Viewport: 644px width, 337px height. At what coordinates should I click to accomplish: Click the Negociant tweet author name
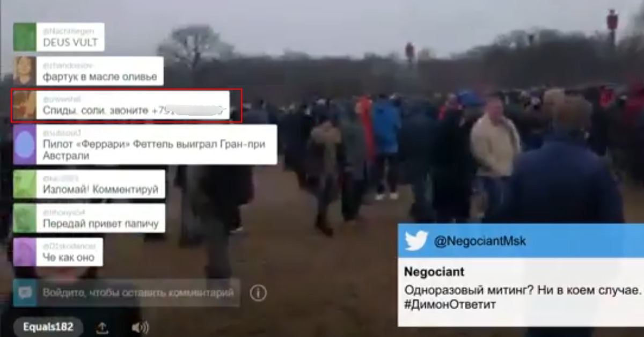[434, 272]
